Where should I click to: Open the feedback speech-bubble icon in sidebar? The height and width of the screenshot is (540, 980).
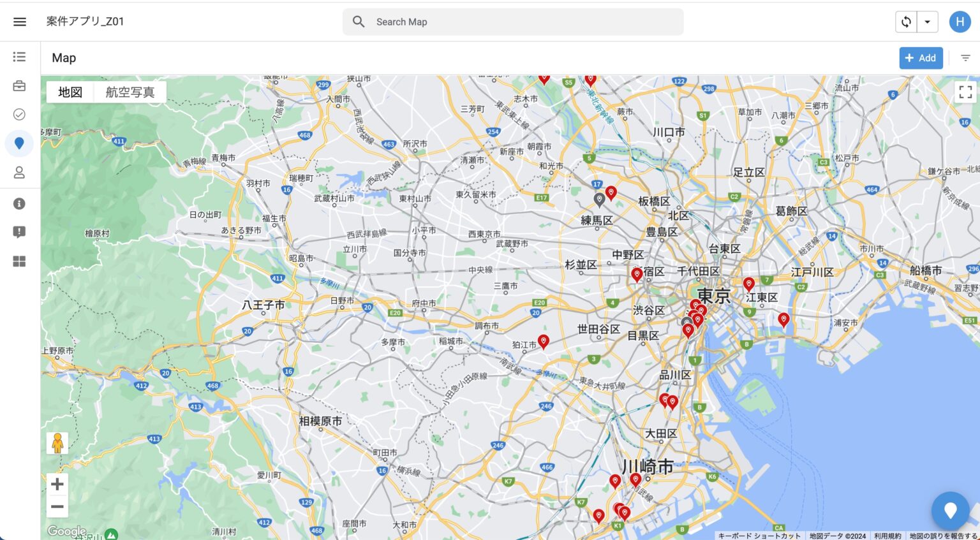[19, 232]
